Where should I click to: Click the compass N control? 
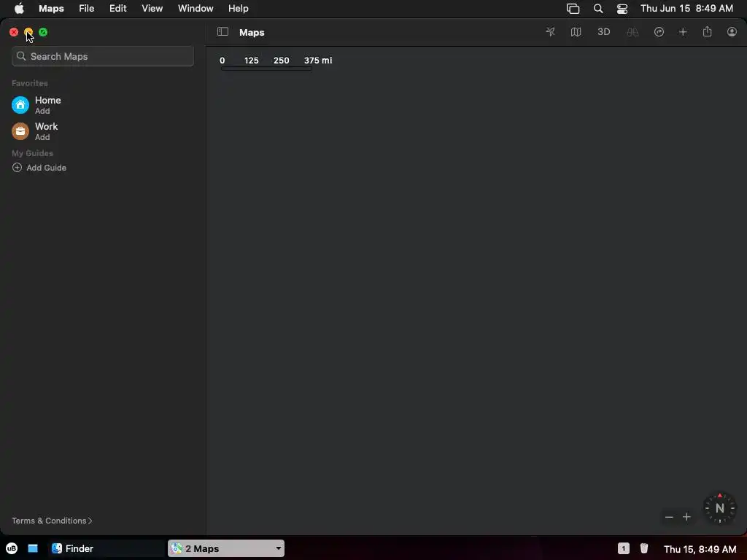click(719, 508)
